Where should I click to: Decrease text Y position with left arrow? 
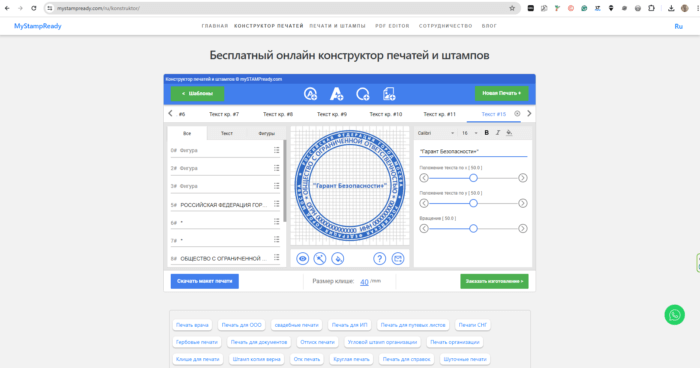coord(424,203)
